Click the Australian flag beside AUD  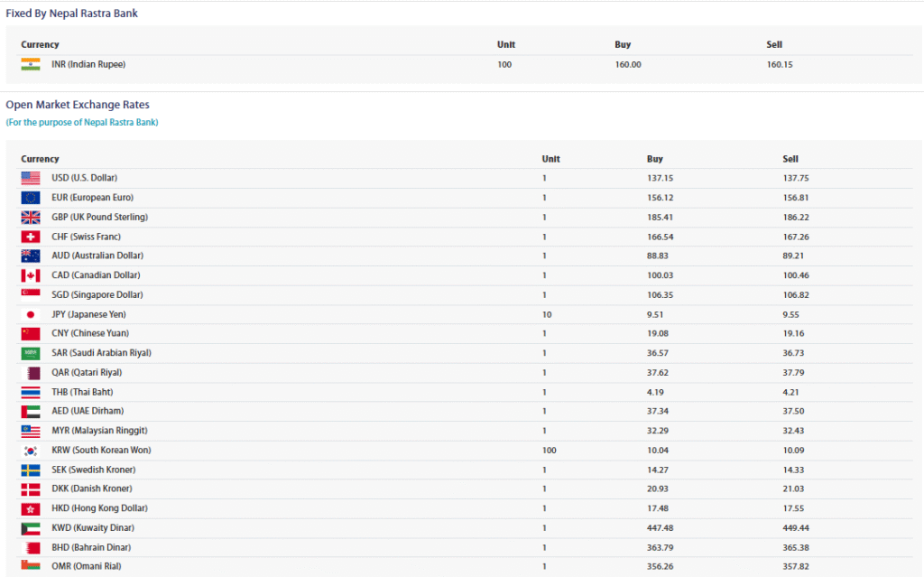31,256
